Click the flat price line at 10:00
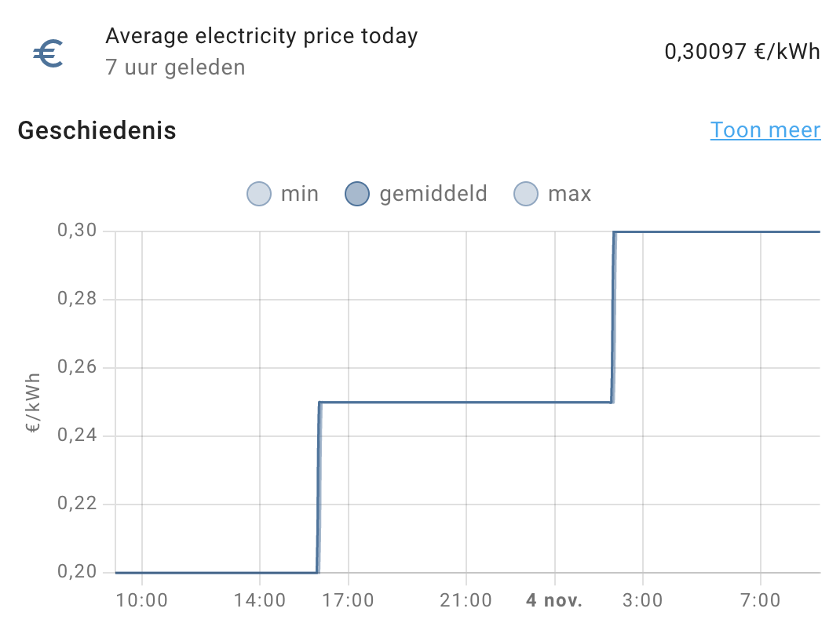 tap(141, 572)
